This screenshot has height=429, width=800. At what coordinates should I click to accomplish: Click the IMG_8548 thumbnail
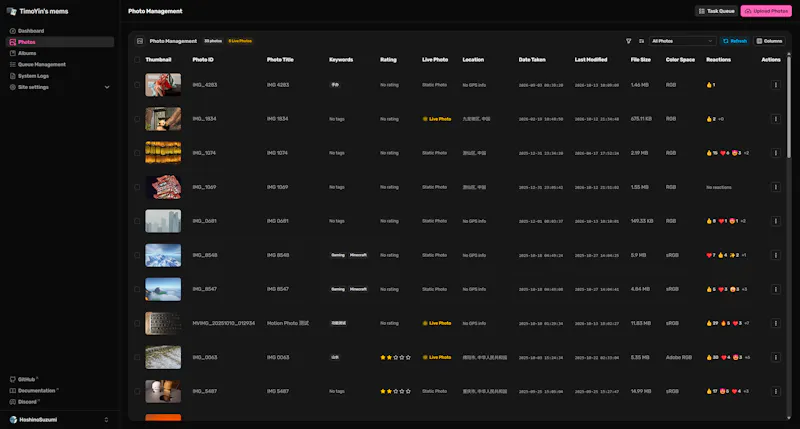pos(163,255)
